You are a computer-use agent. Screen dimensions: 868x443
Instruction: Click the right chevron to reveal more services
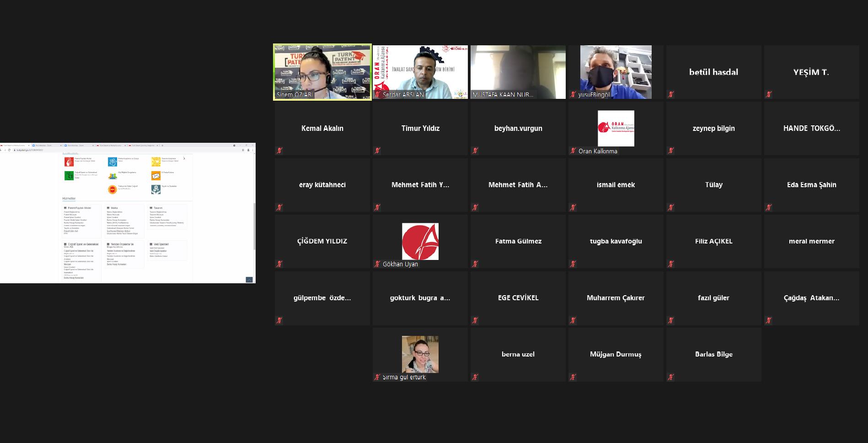click(184, 158)
